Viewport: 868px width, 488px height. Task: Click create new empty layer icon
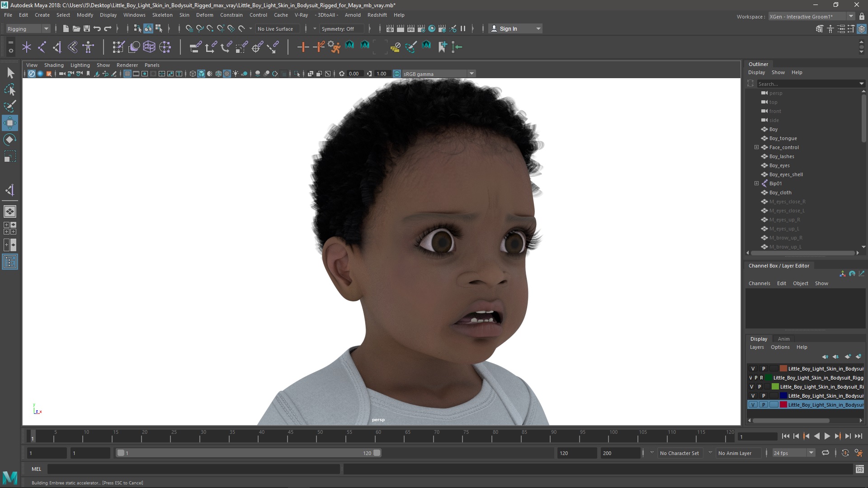coord(848,357)
